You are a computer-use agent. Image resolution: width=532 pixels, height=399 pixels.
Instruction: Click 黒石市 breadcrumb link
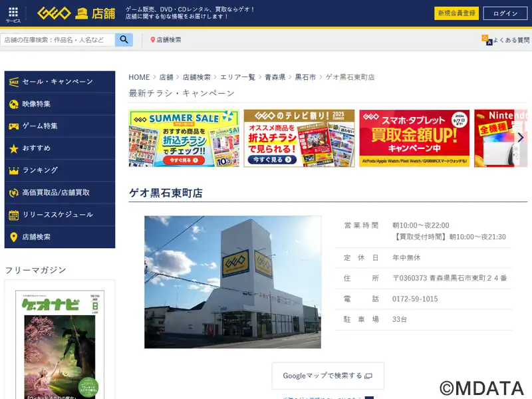tap(305, 77)
